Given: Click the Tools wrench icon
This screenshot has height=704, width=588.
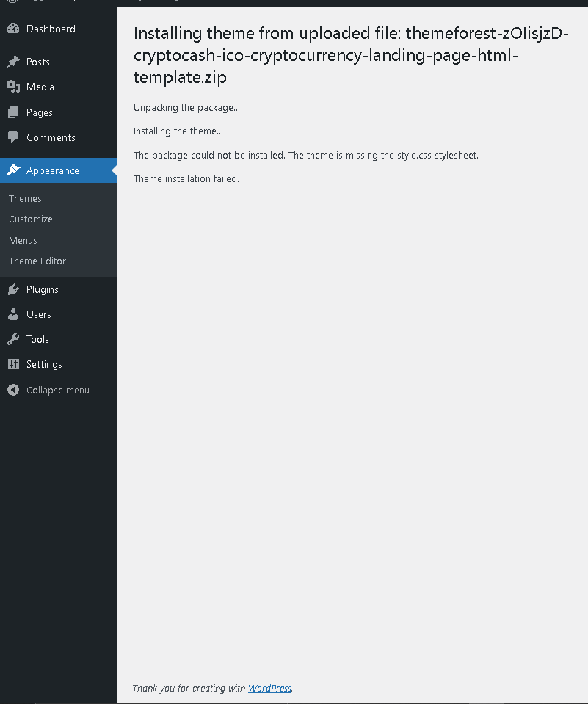Looking at the screenshot, I should coord(13,340).
